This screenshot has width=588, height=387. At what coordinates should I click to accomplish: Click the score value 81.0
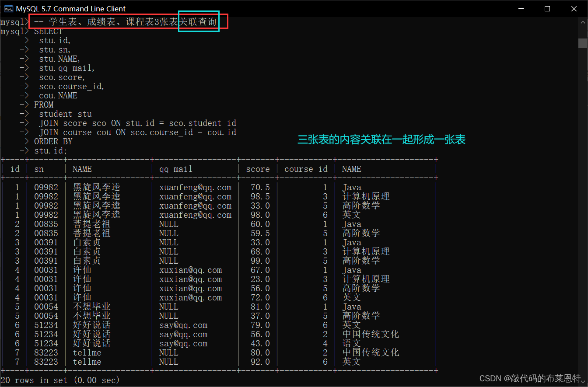click(x=260, y=307)
